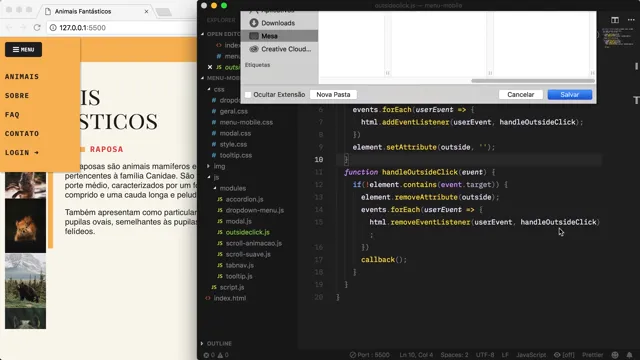Select the Animais Fantásticos browser tab
The height and width of the screenshot is (360, 640).
pos(97,11)
